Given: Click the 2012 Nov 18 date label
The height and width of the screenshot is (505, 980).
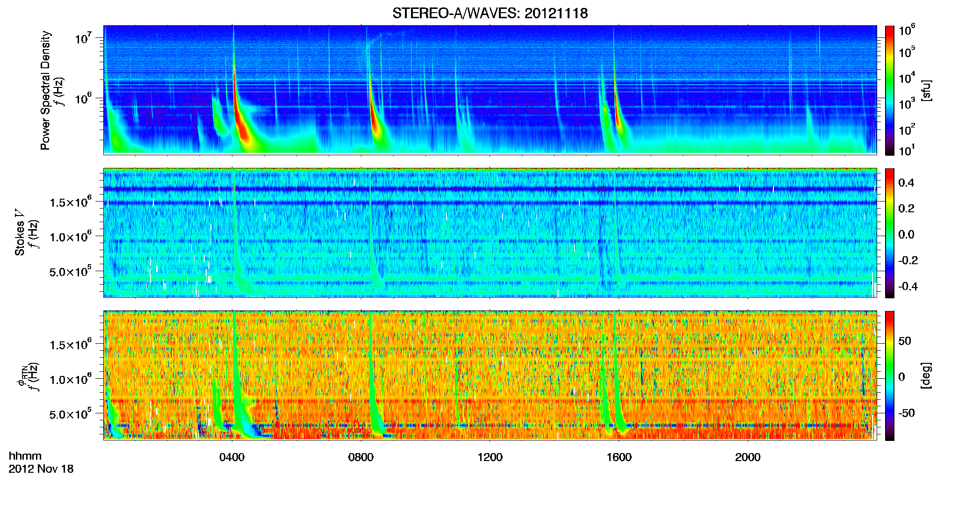Looking at the screenshot, I should coord(41,469).
